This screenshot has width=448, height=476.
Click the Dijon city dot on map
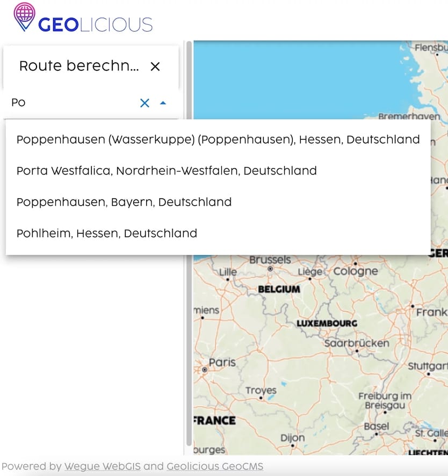point(292,445)
